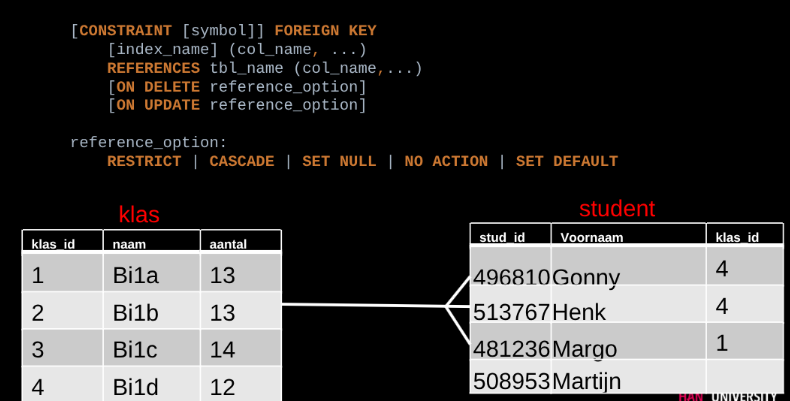
Task: Click the red 'klas' table title
Action: (x=139, y=214)
